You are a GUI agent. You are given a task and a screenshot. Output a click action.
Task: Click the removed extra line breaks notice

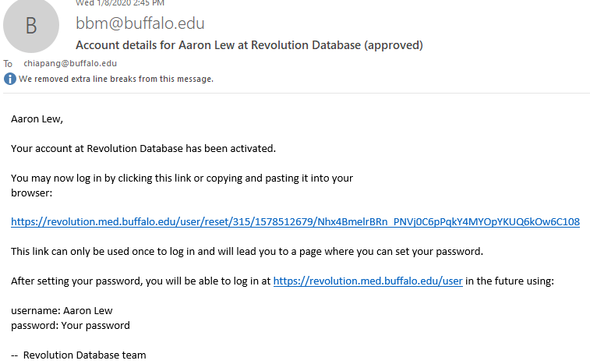click(x=116, y=79)
